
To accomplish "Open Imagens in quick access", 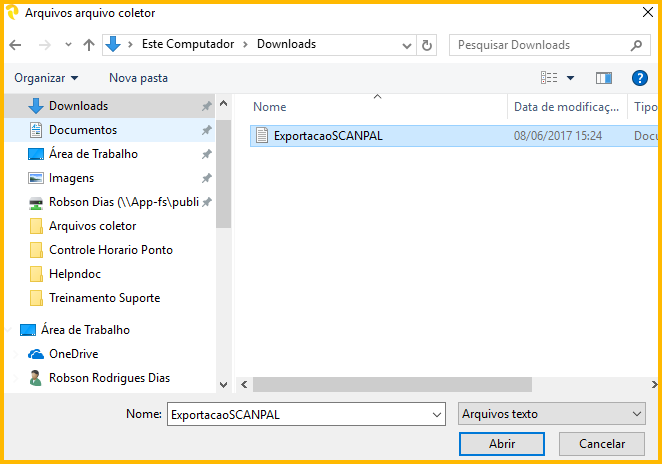I will (x=109, y=178).
